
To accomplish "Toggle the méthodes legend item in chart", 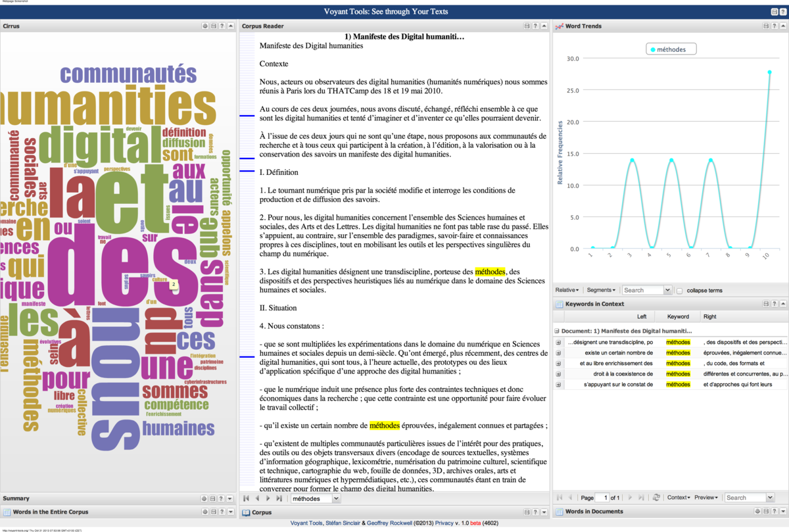I will click(671, 49).
